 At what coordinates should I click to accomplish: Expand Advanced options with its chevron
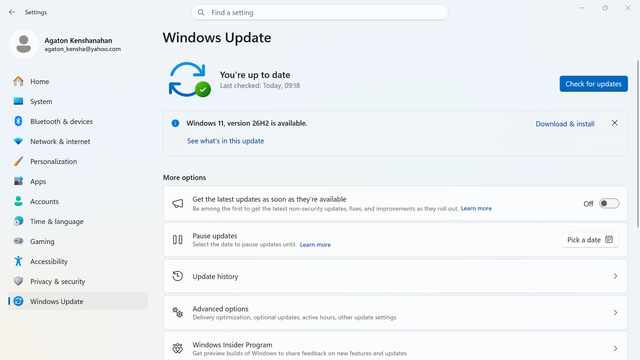tap(616, 313)
